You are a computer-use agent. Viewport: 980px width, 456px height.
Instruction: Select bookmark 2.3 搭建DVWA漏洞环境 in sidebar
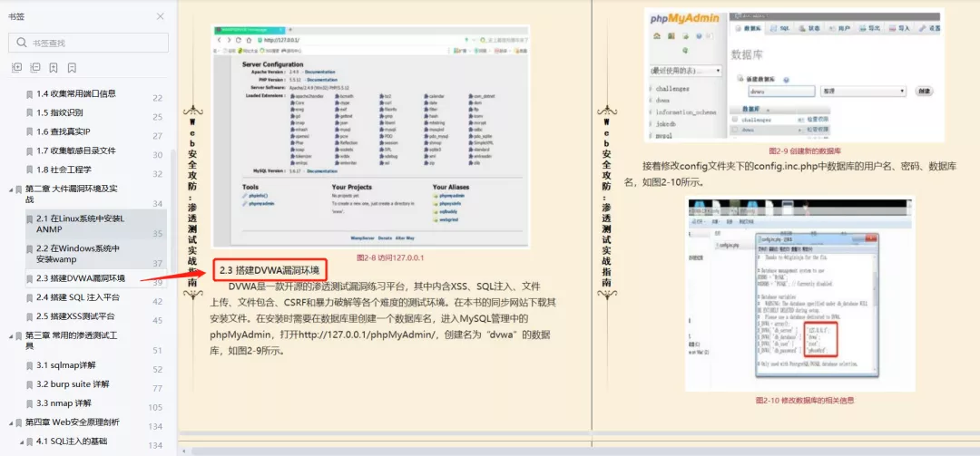(x=80, y=278)
